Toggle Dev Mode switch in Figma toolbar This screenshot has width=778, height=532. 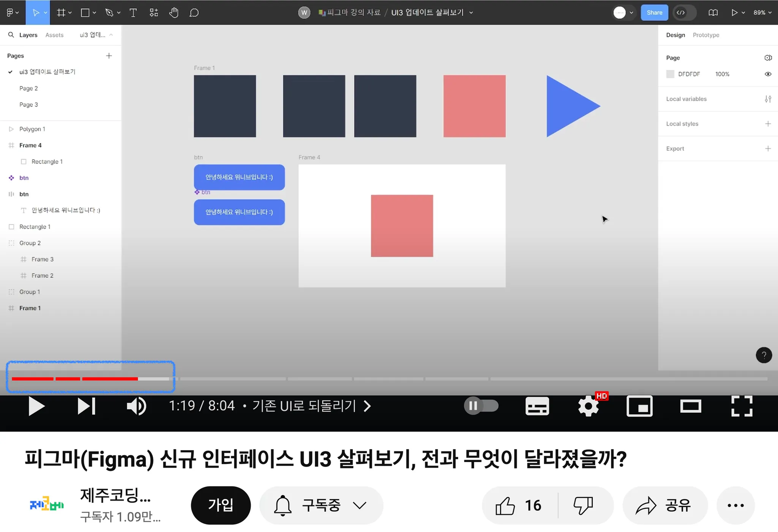[x=685, y=12]
